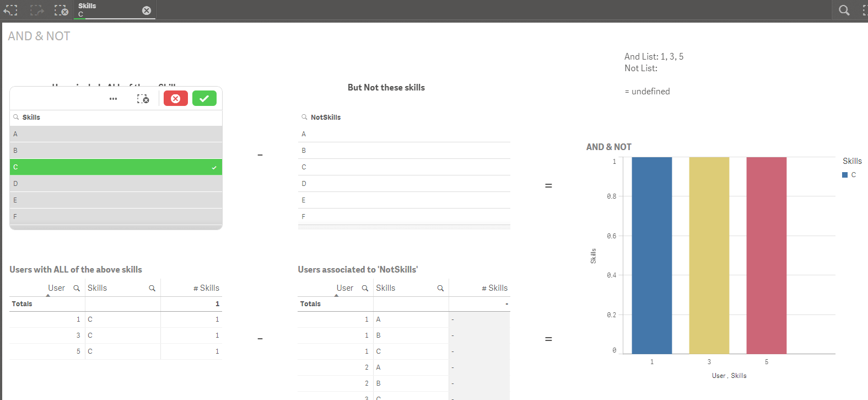Search within the Skills listbox
Screen dimensions: 868x400
(x=17, y=117)
